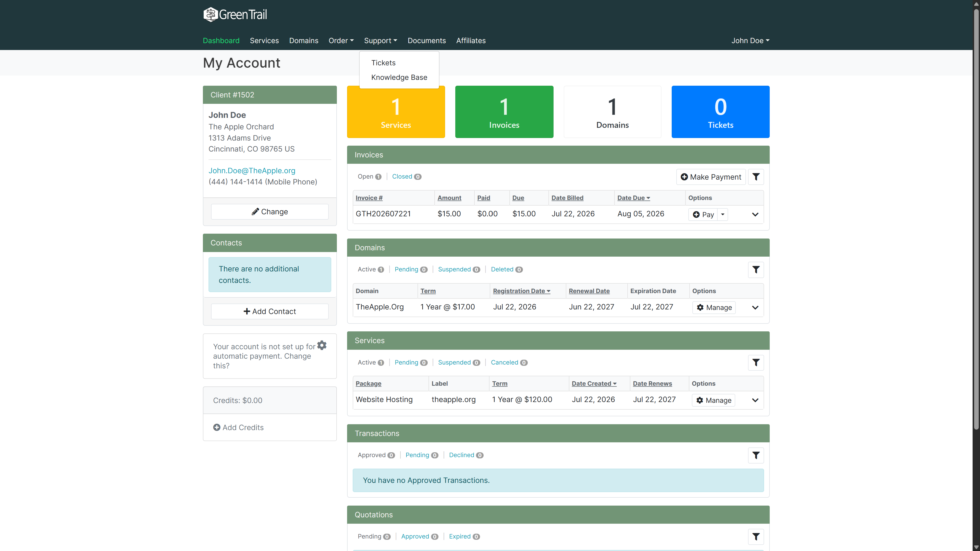The image size is (980, 551).
Task: Open the blue Tickets summary tile
Action: [720, 112]
